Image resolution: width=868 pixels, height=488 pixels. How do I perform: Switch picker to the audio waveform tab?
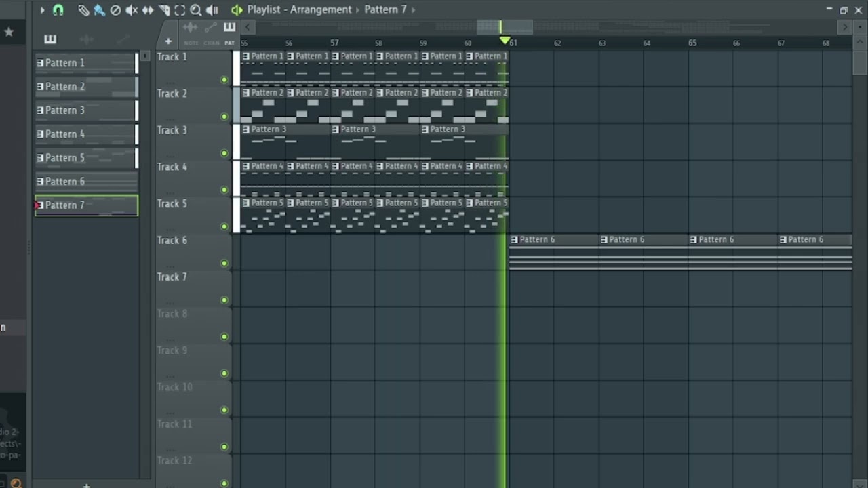click(x=86, y=39)
